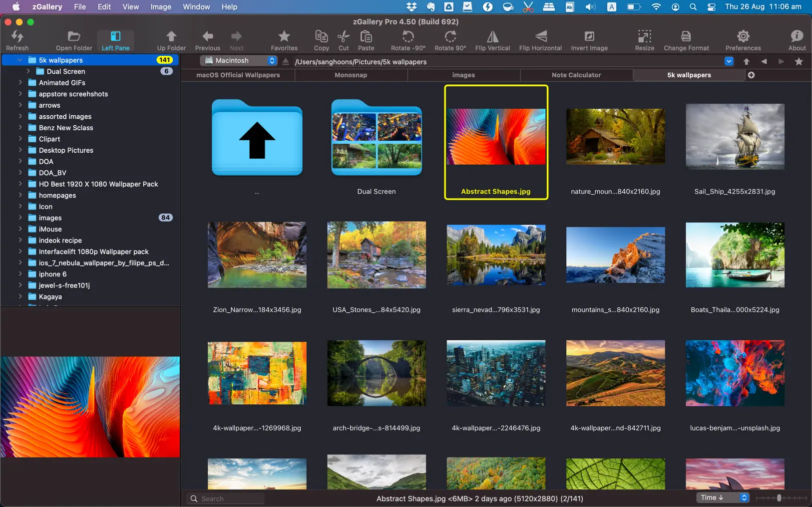812x507 pixels.
Task: Click the Search field
Action: tap(226, 499)
